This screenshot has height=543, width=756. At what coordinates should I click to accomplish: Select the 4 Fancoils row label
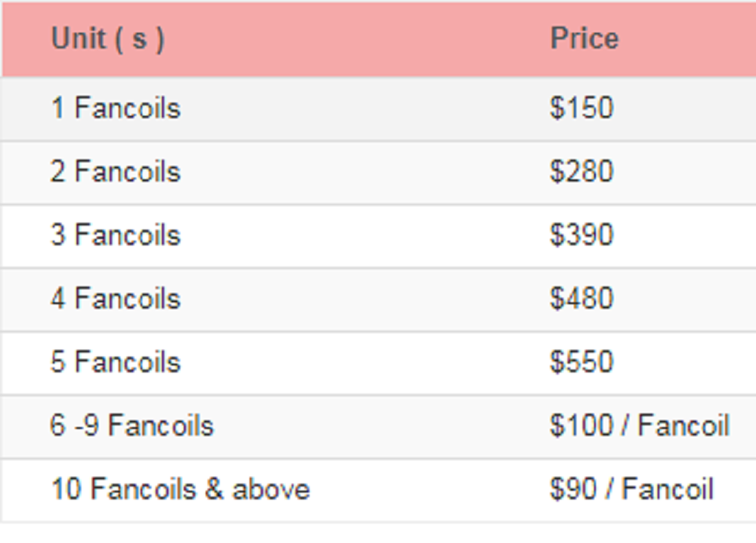click(116, 299)
